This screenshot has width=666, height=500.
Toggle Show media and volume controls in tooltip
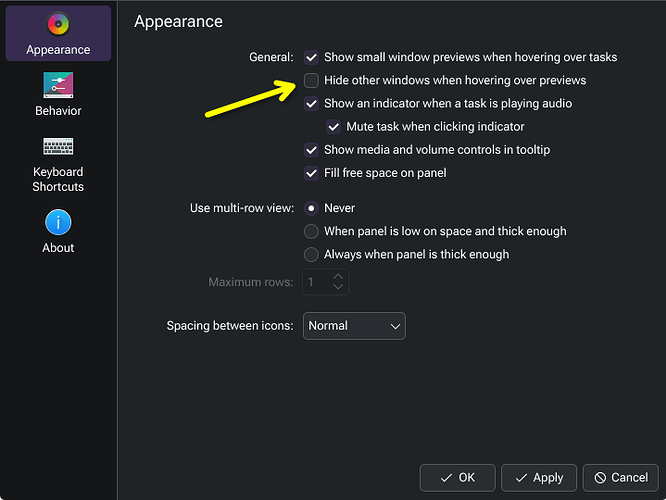(x=311, y=150)
